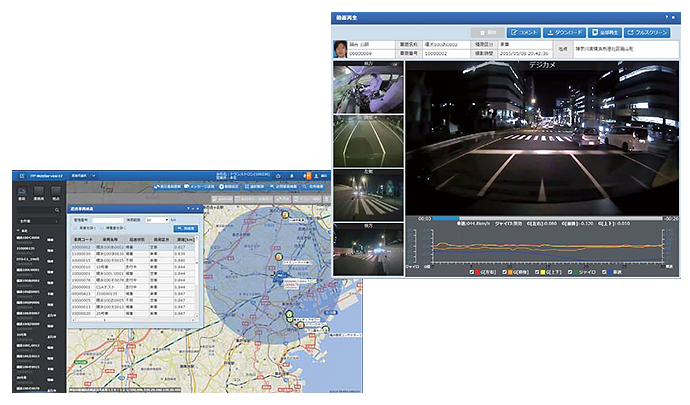Click the green vehicle marker on the map

[x=291, y=313]
